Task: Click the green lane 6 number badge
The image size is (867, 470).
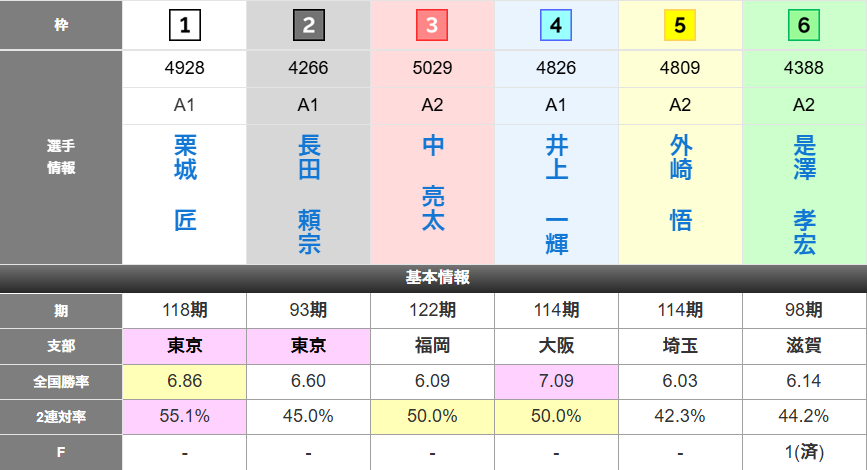Action: (804, 25)
